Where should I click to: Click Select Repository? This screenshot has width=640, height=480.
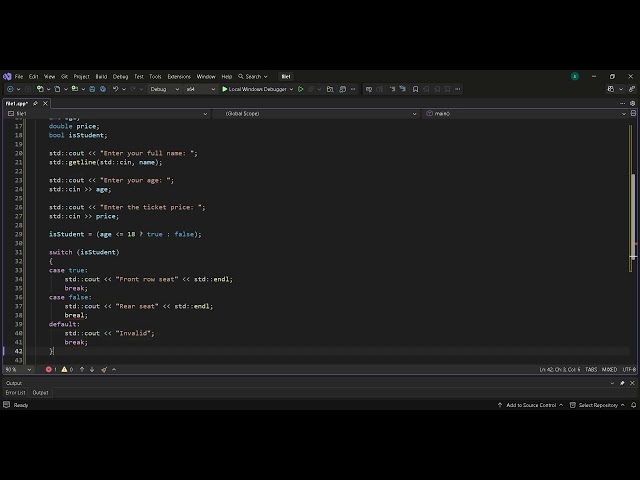click(598, 405)
